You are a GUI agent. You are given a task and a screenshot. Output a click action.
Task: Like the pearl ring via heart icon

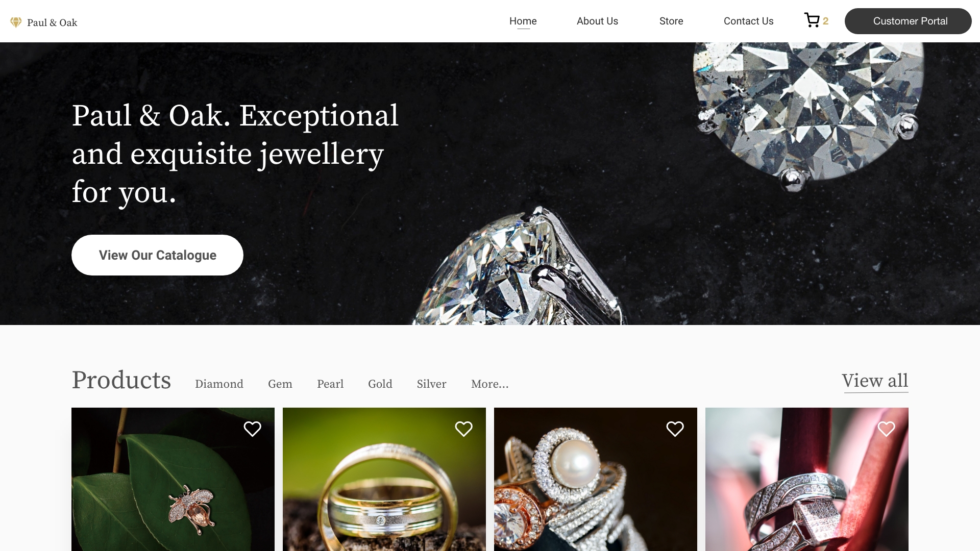[x=675, y=429]
